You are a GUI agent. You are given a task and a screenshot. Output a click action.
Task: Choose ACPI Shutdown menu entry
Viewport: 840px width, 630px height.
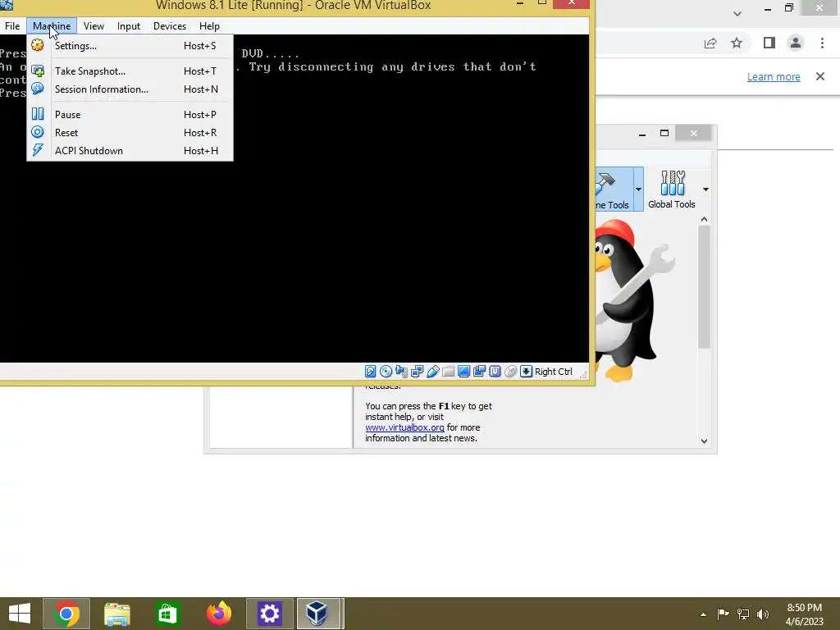[130, 151]
